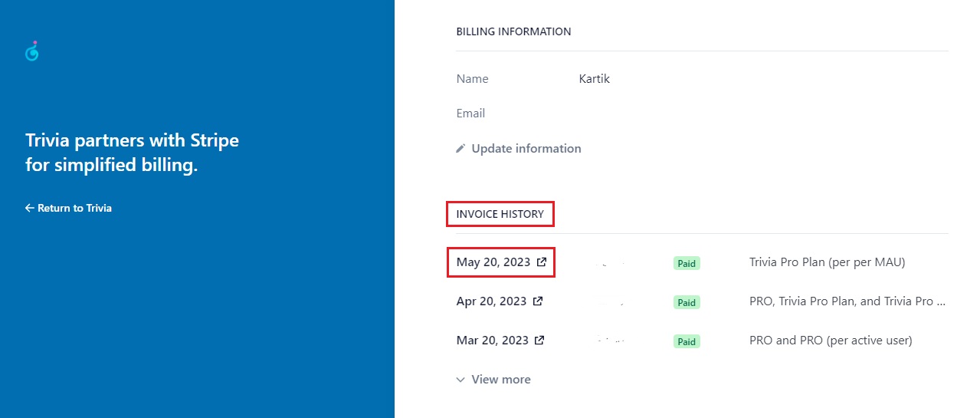Open external link icon for May 20, 2023 invoice
The height and width of the screenshot is (418, 980).
pos(542,262)
